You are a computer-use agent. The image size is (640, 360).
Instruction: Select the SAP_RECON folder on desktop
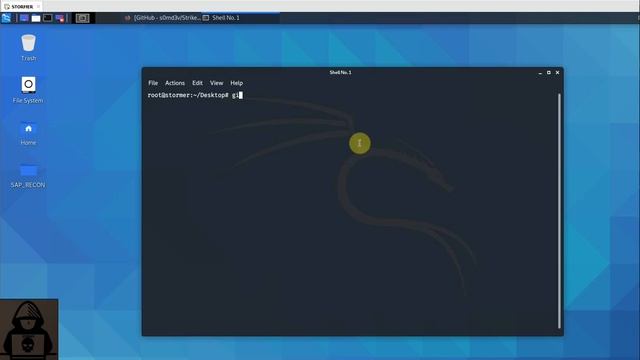28,176
